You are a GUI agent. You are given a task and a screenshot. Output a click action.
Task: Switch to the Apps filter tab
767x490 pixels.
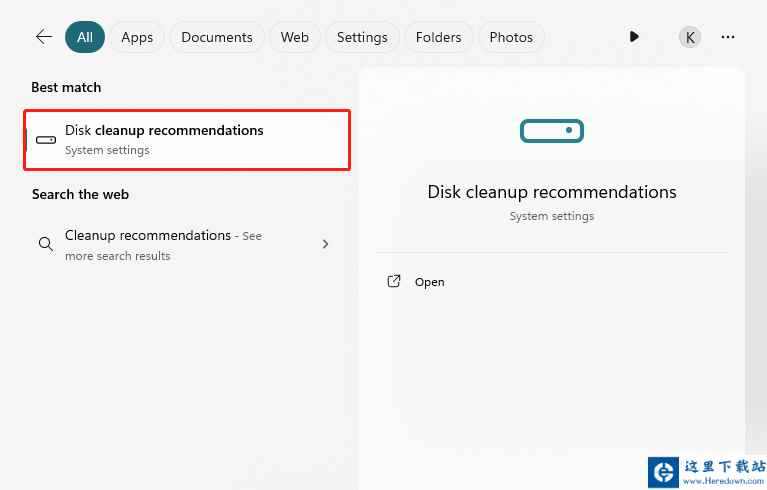pos(137,37)
